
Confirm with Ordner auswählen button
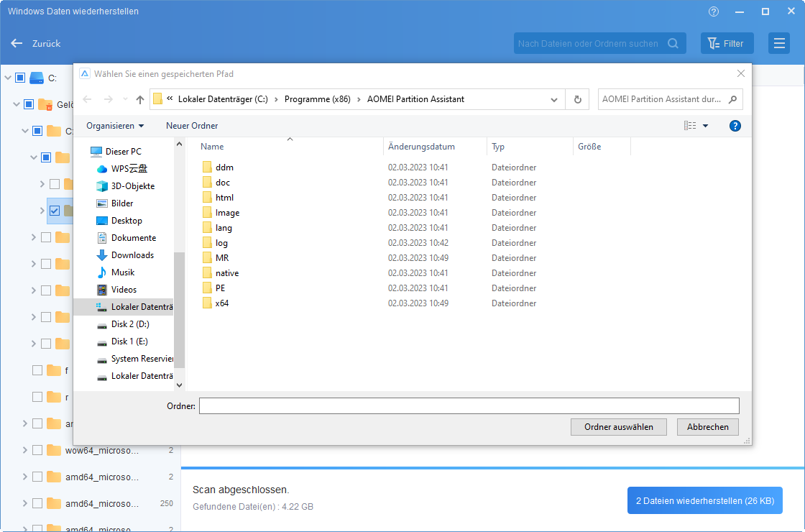tap(619, 427)
